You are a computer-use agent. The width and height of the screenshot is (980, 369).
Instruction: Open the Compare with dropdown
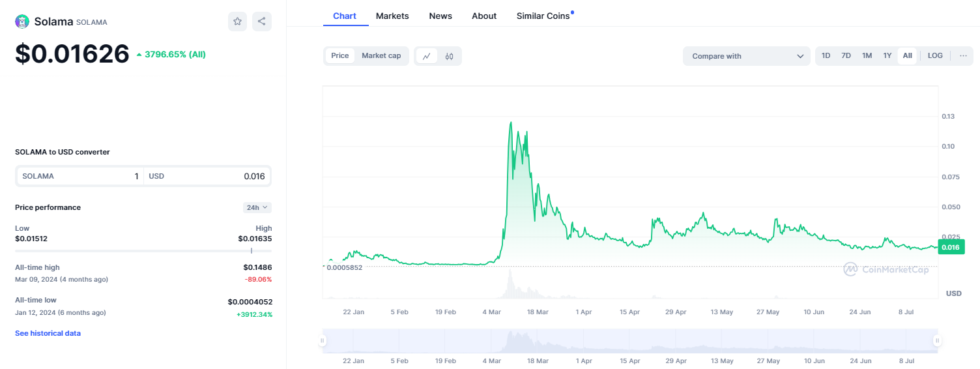pyautogui.click(x=746, y=56)
